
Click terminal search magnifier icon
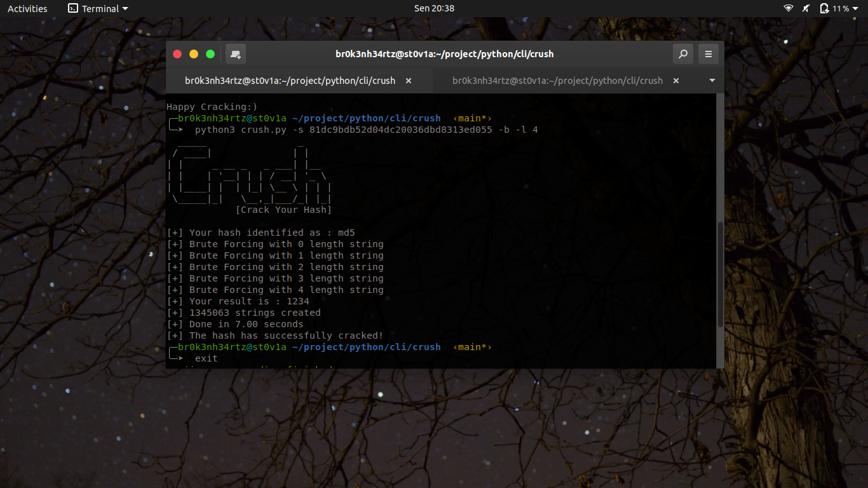(683, 54)
